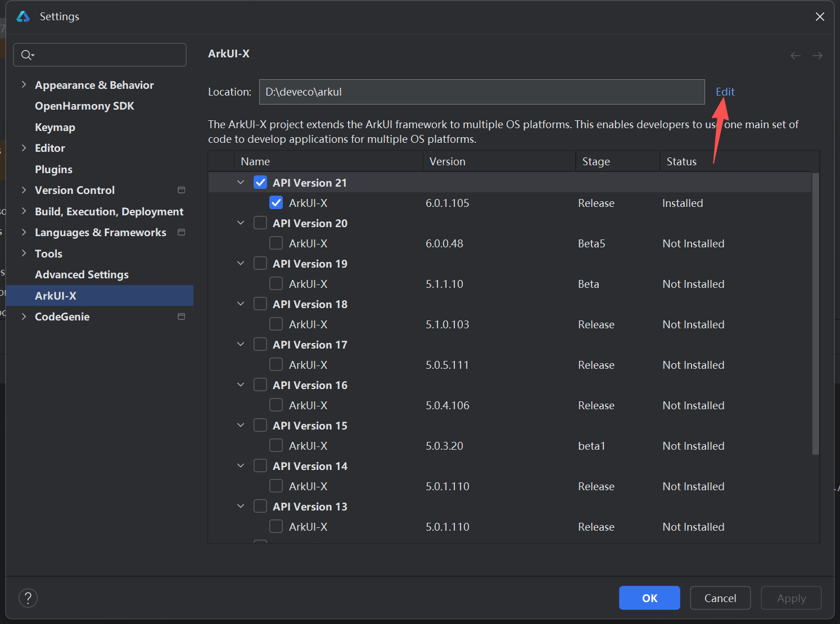Collapse the API Version 18 group
The height and width of the screenshot is (624, 840).
(x=241, y=304)
